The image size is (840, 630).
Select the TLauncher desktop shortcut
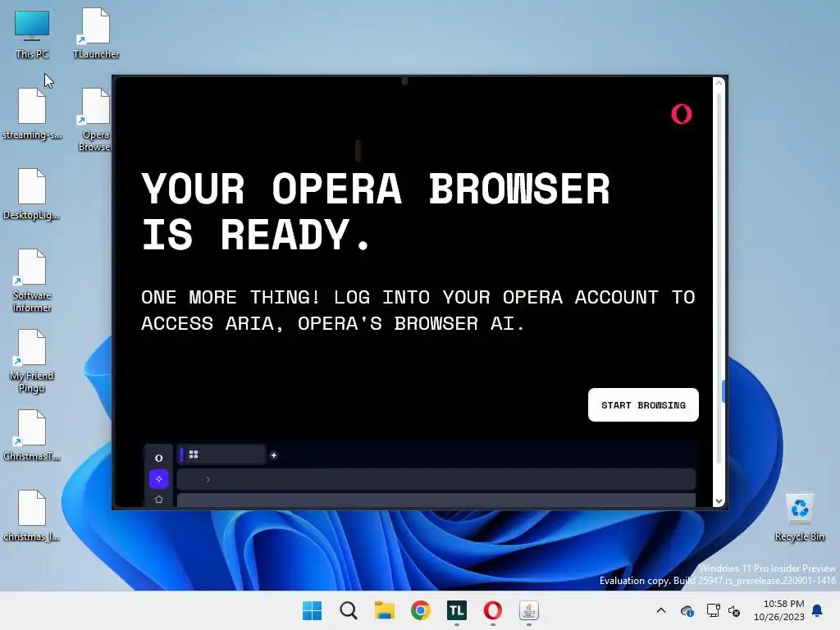point(96,34)
